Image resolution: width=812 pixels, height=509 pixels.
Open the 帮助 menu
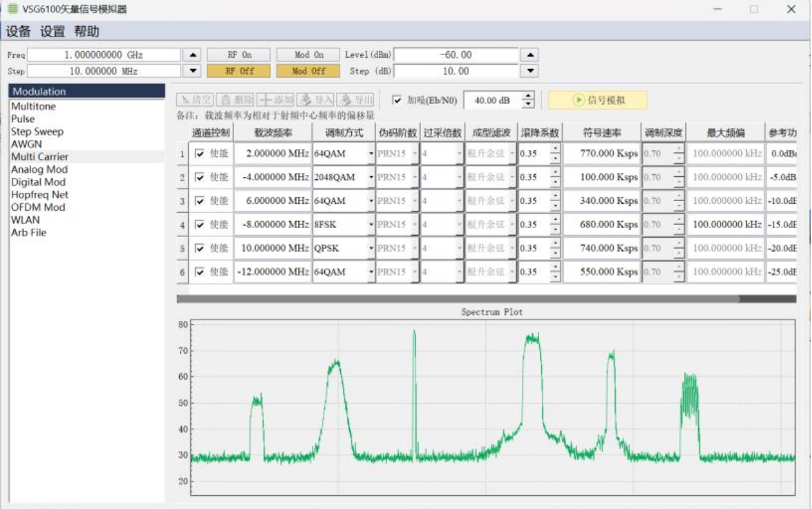[x=87, y=31]
